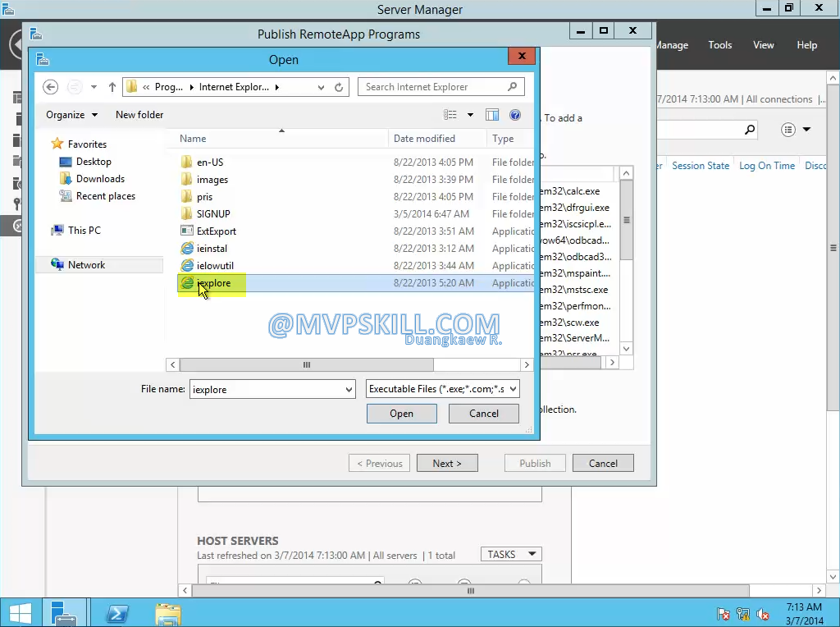Click the Up one level arrow
Viewport: 840px width, 627px height.
(112, 87)
